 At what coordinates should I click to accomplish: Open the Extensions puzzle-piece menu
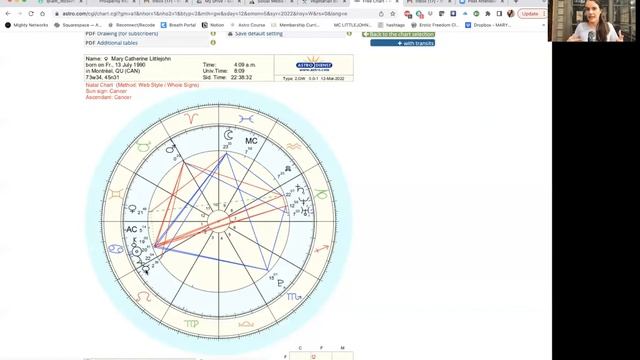[x=488, y=14]
